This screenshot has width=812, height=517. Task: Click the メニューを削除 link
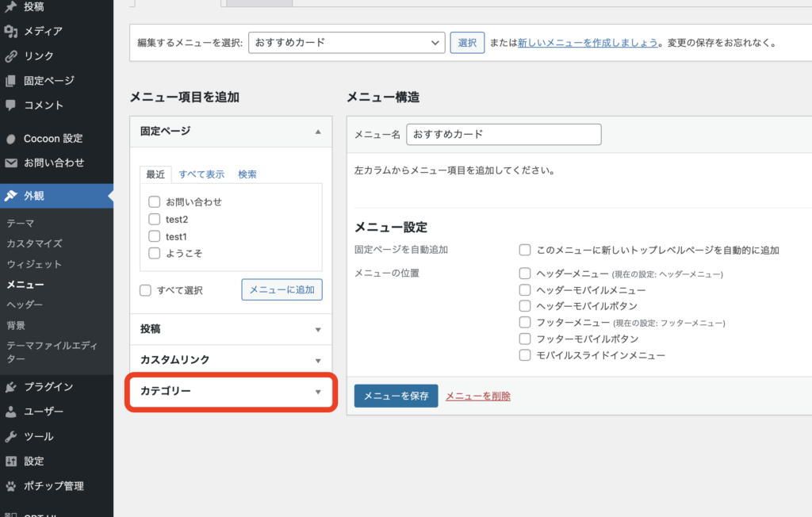(x=478, y=396)
